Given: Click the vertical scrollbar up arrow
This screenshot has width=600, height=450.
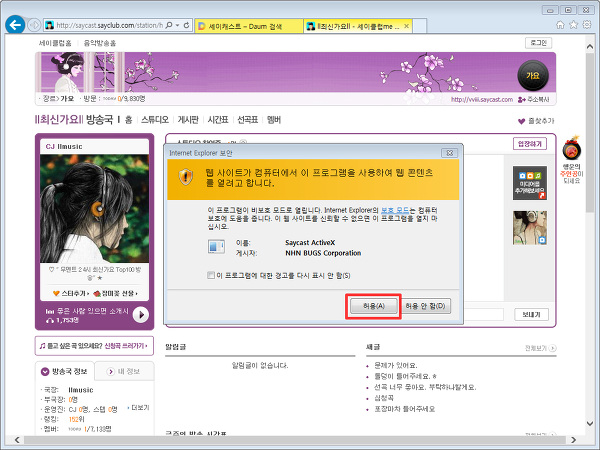Looking at the screenshot, I should point(590,46).
